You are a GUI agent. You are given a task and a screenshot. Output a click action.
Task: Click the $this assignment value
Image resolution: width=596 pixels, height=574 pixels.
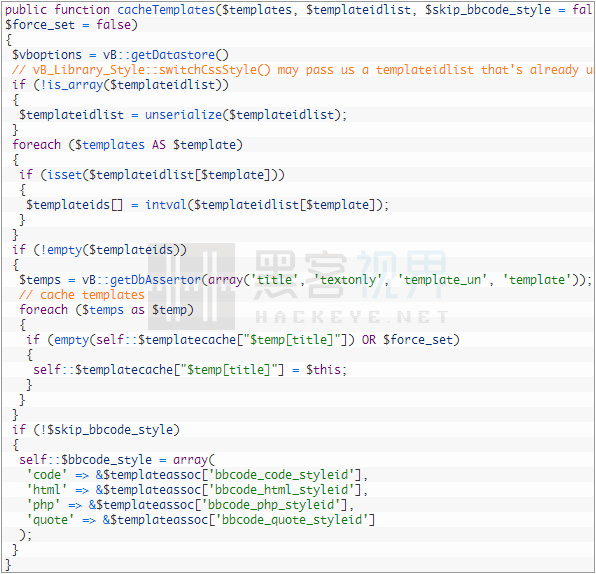323,369
